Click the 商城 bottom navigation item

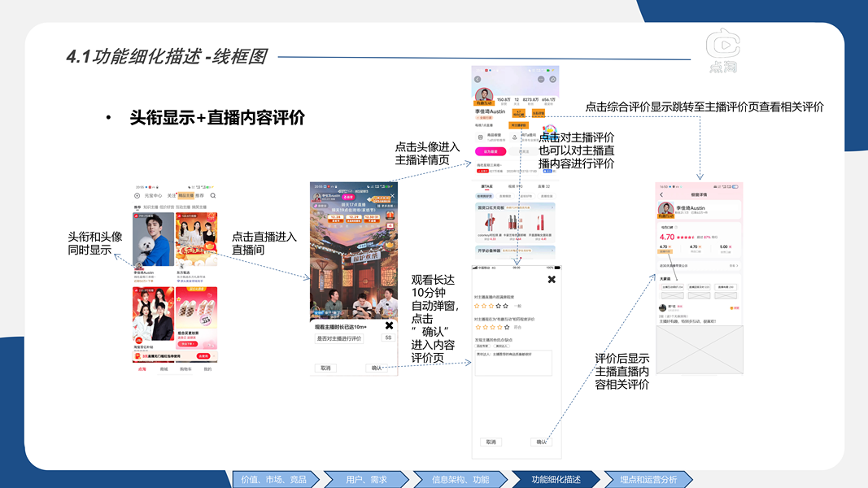point(164,368)
